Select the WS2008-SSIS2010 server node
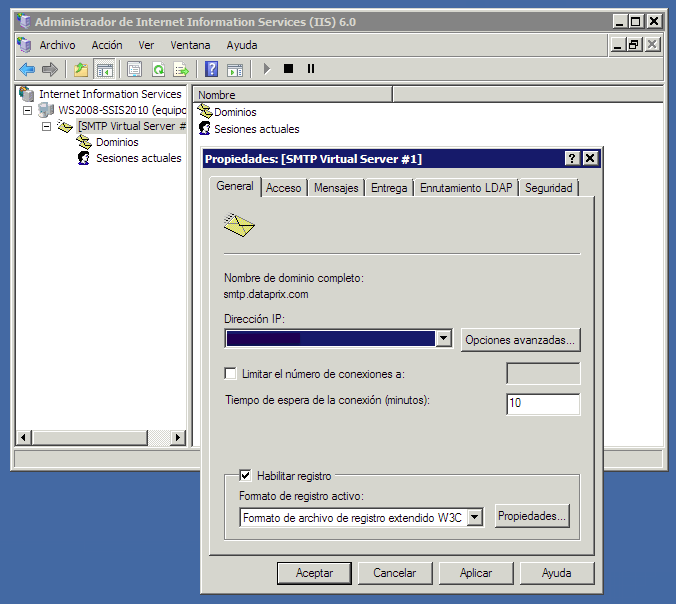 (122, 110)
